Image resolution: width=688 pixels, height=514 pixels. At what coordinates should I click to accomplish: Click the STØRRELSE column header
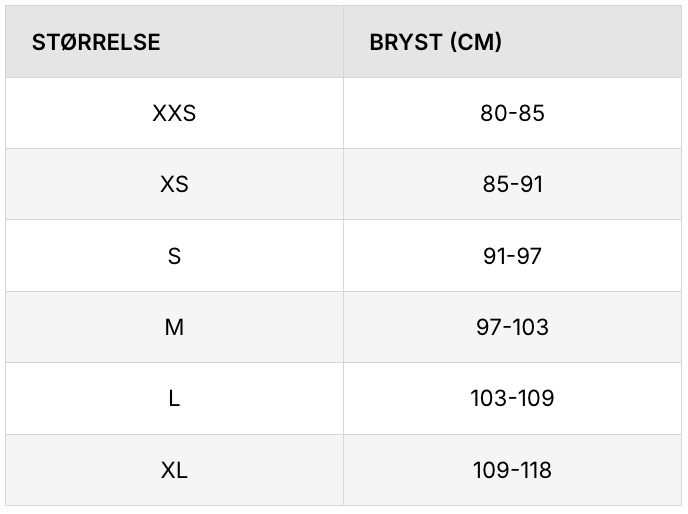tap(96, 42)
